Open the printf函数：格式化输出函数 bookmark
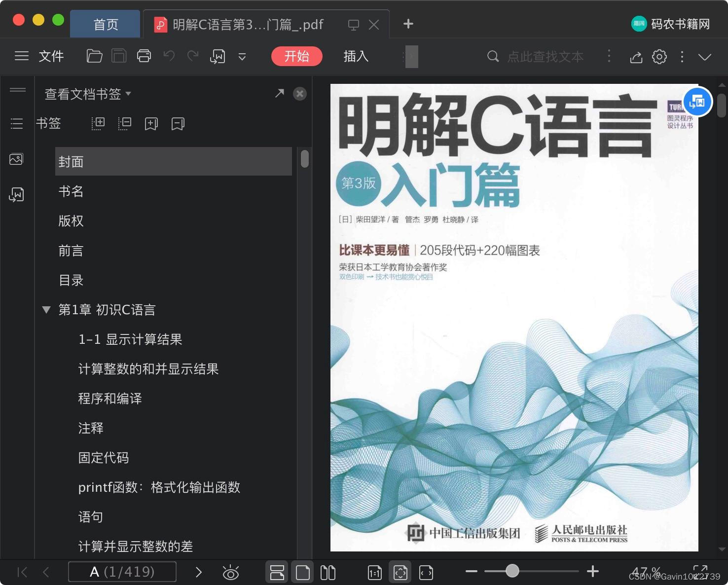 tap(159, 487)
